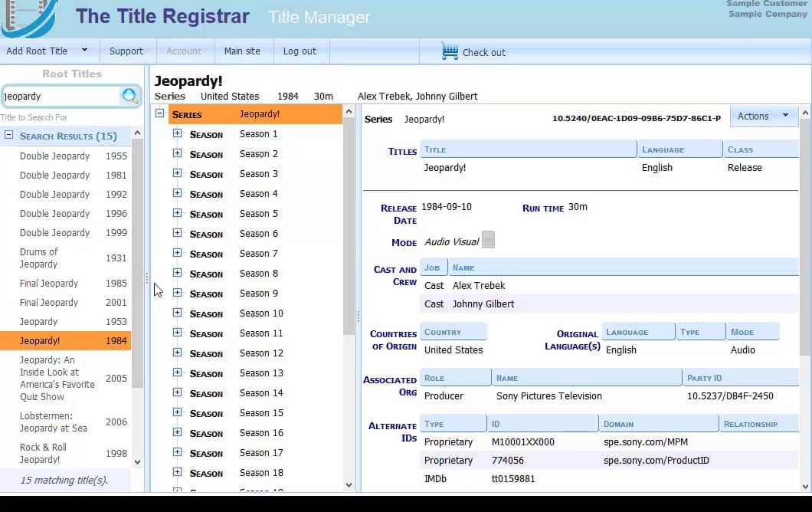Expand Season 6 node

[x=177, y=233]
